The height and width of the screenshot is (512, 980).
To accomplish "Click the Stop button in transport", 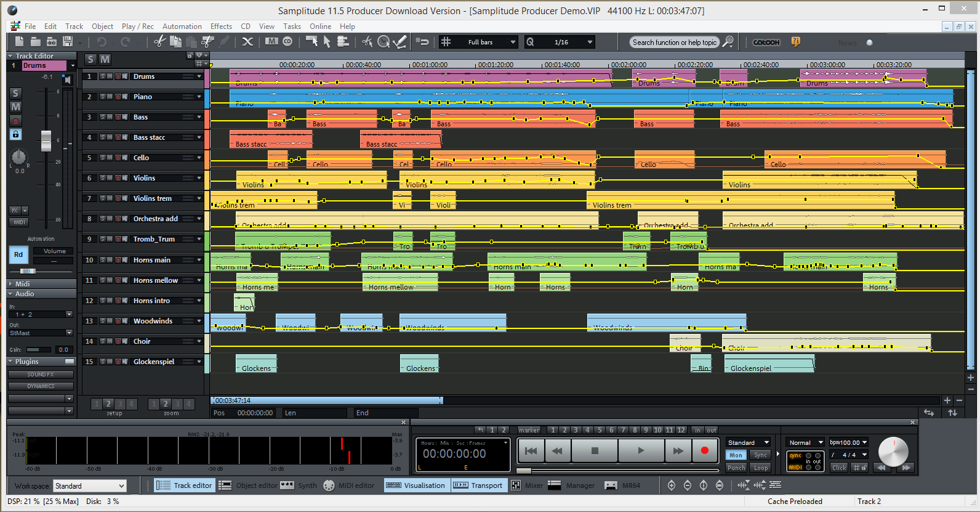I will tap(595, 451).
